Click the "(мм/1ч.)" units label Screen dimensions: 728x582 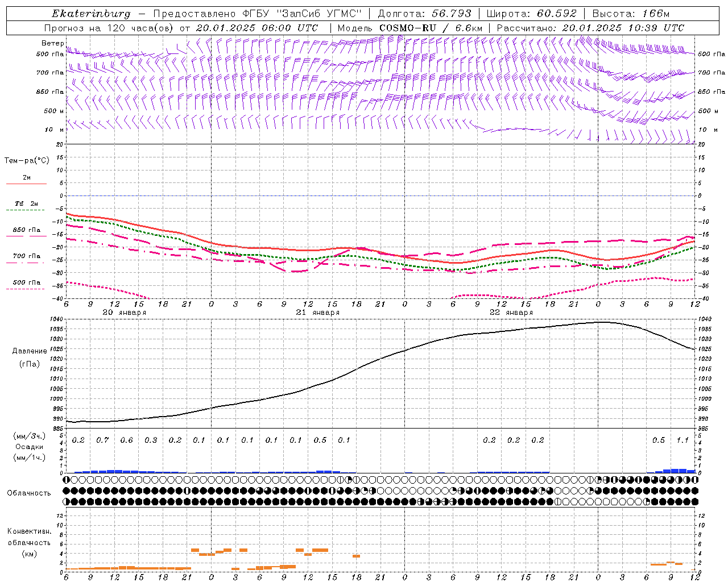30,458
